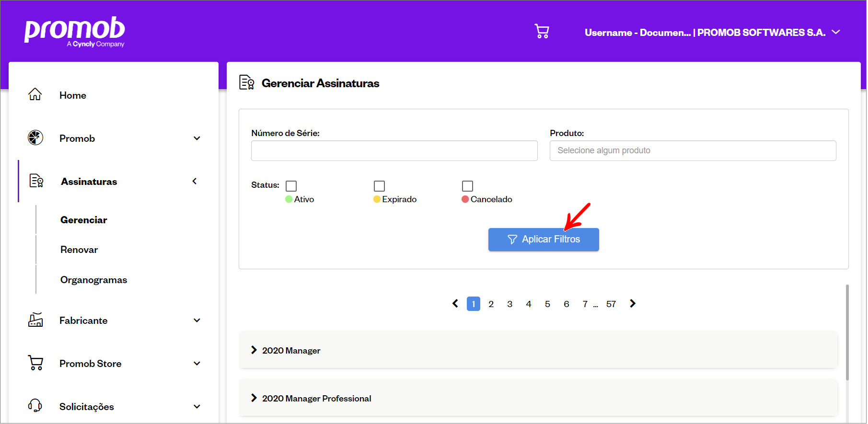868x424 pixels.
Task: Go to page 7
Action: point(585,304)
